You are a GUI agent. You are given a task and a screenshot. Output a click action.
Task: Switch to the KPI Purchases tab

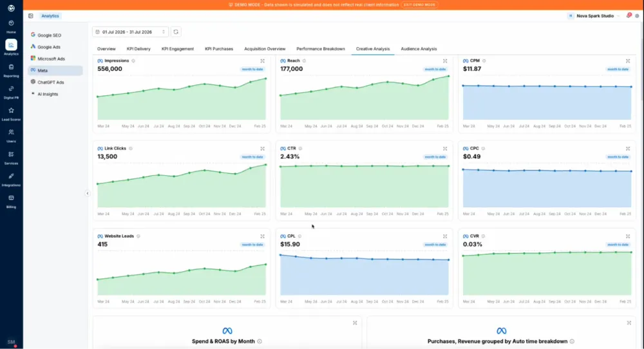[x=219, y=49]
